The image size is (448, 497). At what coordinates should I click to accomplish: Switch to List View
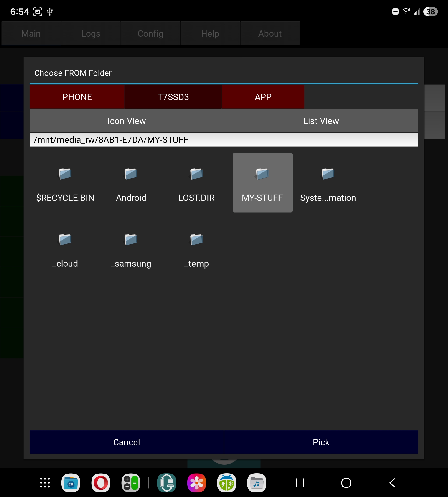click(321, 121)
